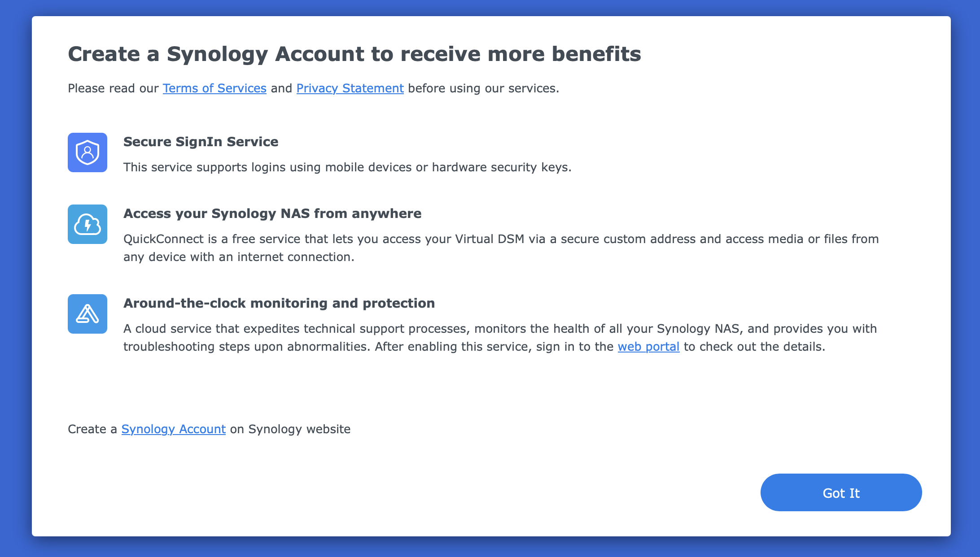This screenshot has width=980, height=557.
Task: Select the Access your Synology NAS heading
Action: (272, 213)
